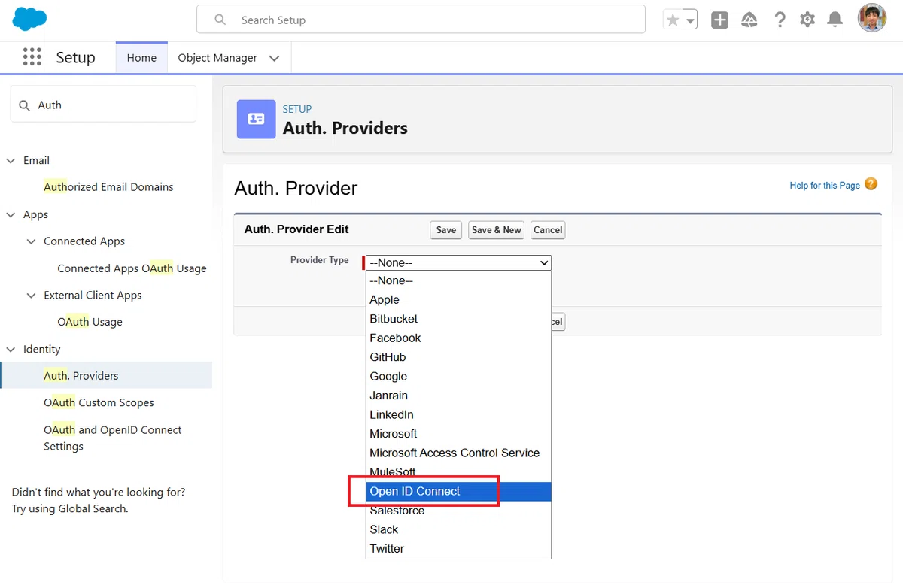Choose Salesforce as provider type
The image size is (903, 588).
(459, 511)
